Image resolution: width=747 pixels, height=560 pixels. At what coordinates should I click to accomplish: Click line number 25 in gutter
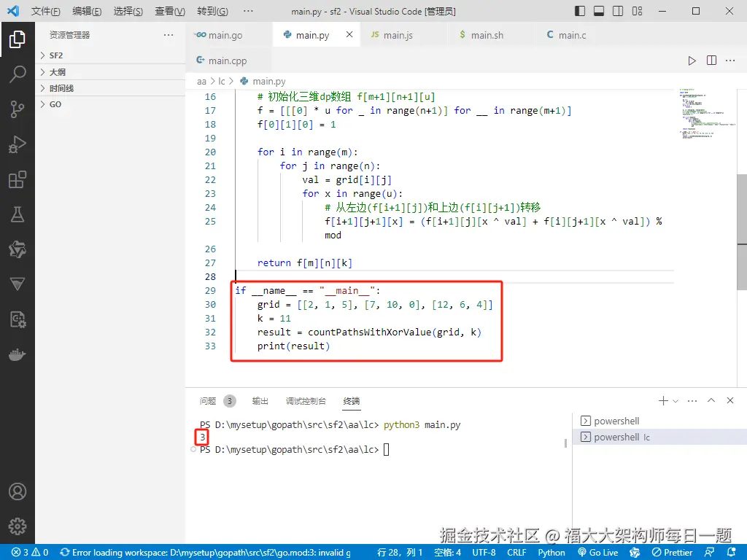click(210, 222)
